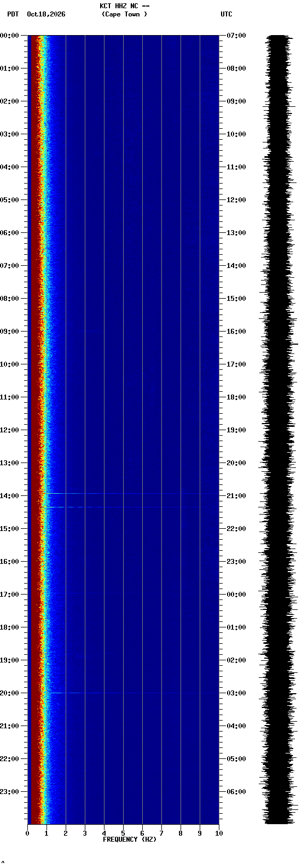Click the PDT axis label 10:00
Image resolution: width=302 pixels, height=868 pixels.
(9, 364)
